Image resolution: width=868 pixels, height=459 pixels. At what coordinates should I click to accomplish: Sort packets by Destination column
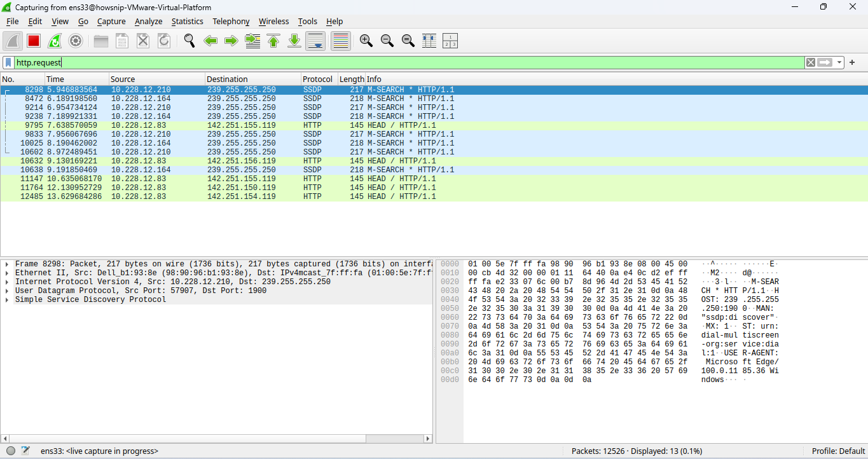[253, 79]
